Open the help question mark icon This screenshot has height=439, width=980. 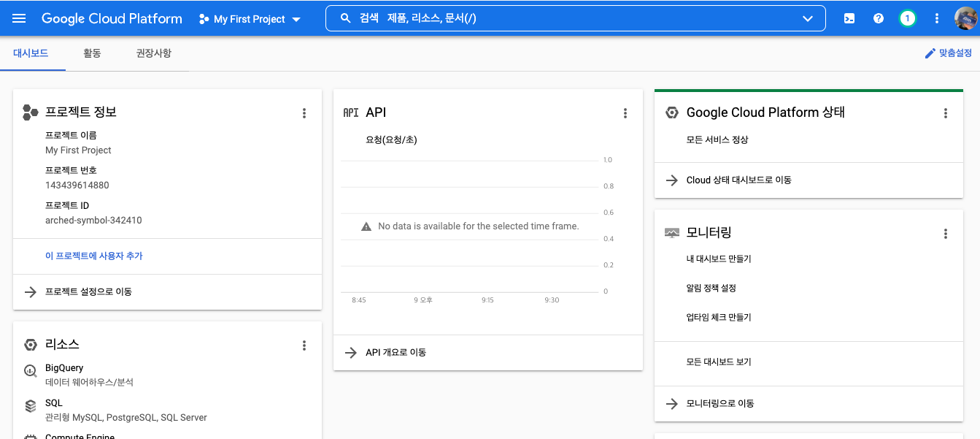(879, 19)
